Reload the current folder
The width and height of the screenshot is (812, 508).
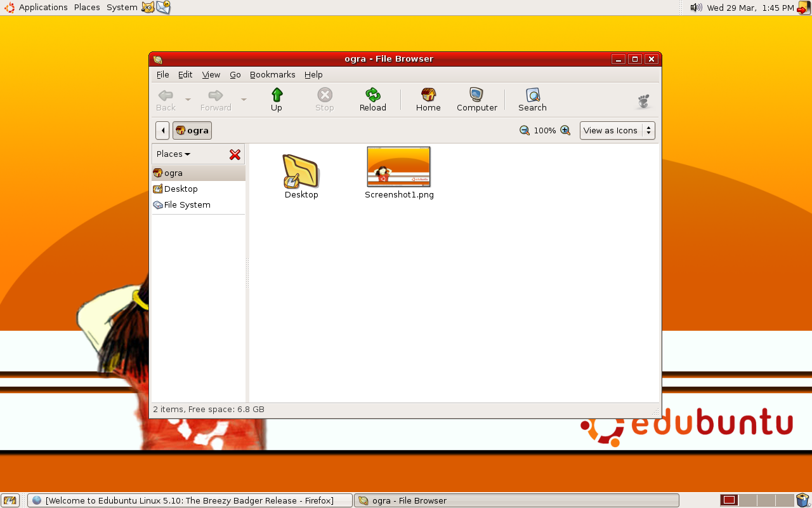(373, 100)
